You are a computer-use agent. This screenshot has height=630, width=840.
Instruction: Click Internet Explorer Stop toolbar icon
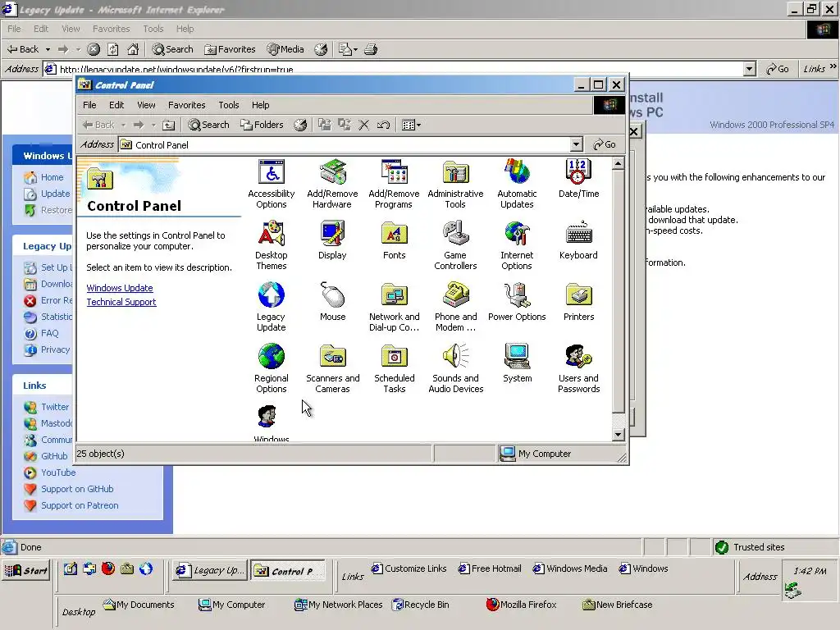point(94,49)
